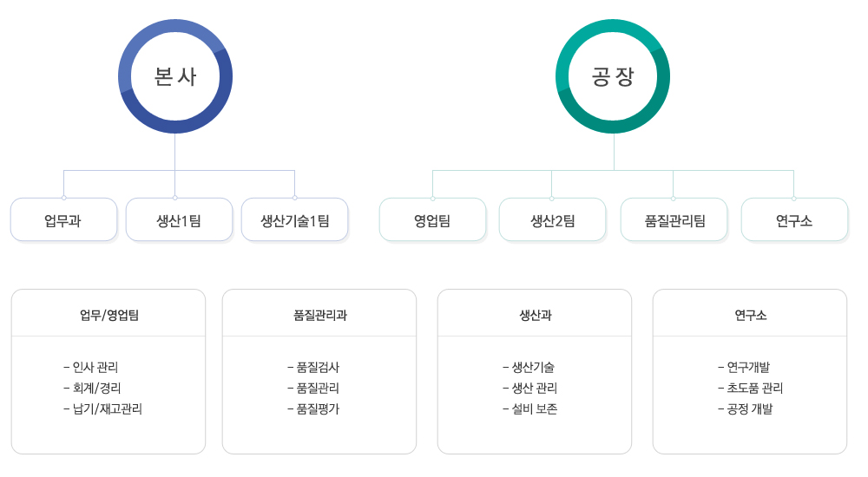Choose the 생산2팀 box
868x477 pixels.
click(x=552, y=220)
